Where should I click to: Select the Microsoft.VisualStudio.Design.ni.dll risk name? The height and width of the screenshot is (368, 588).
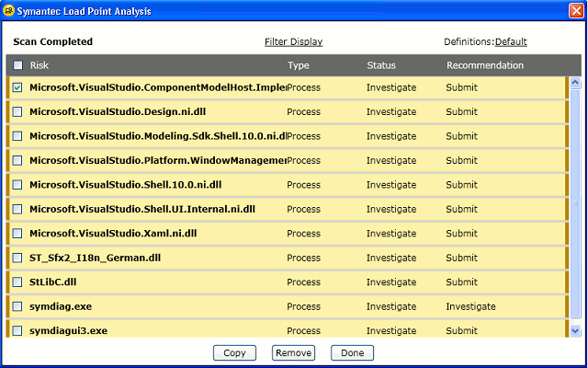[x=118, y=112]
